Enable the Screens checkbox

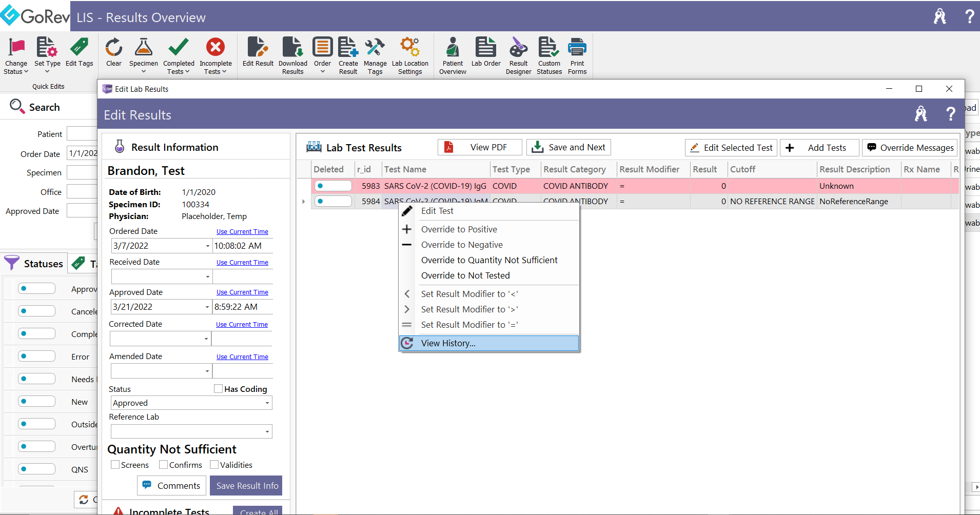click(115, 465)
